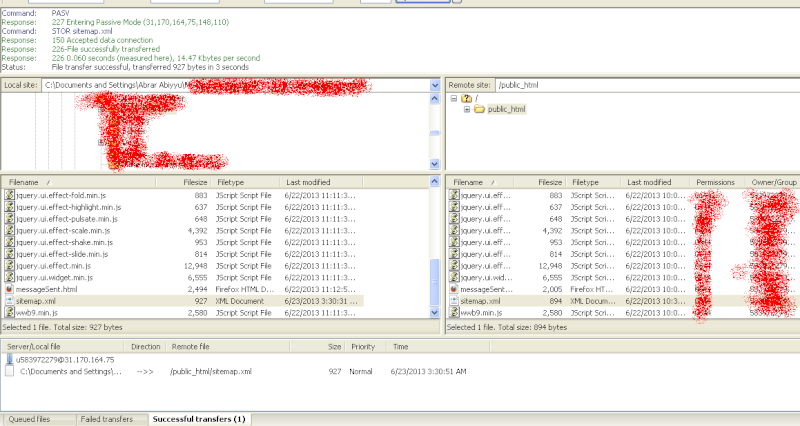The width and height of the screenshot is (800, 426).
Task: Sort remote list by Filesize column
Action: (x=540, y=182)
